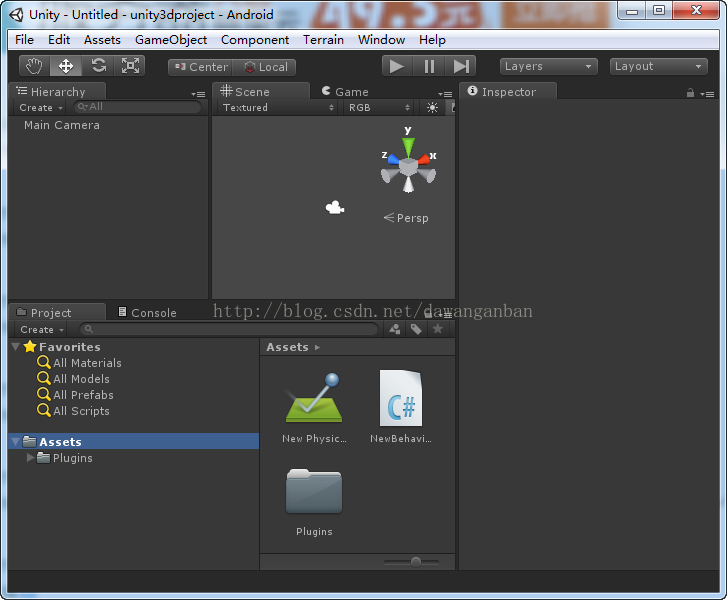Open the Window menu

382,40
